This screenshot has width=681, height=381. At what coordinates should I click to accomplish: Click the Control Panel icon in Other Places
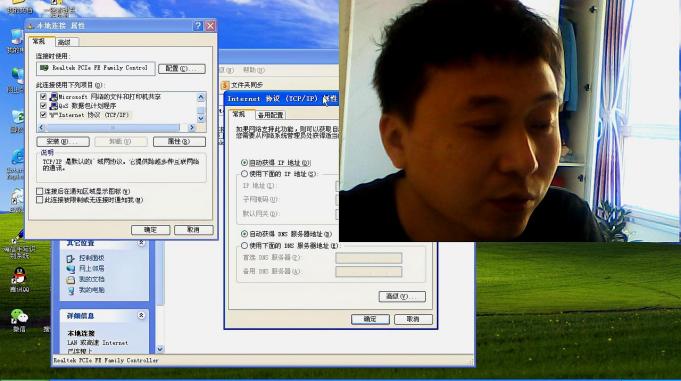[71, 258]
